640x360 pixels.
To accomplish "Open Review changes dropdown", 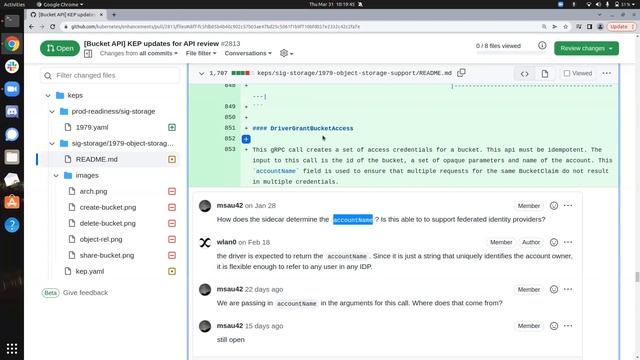I will [586, 48].
